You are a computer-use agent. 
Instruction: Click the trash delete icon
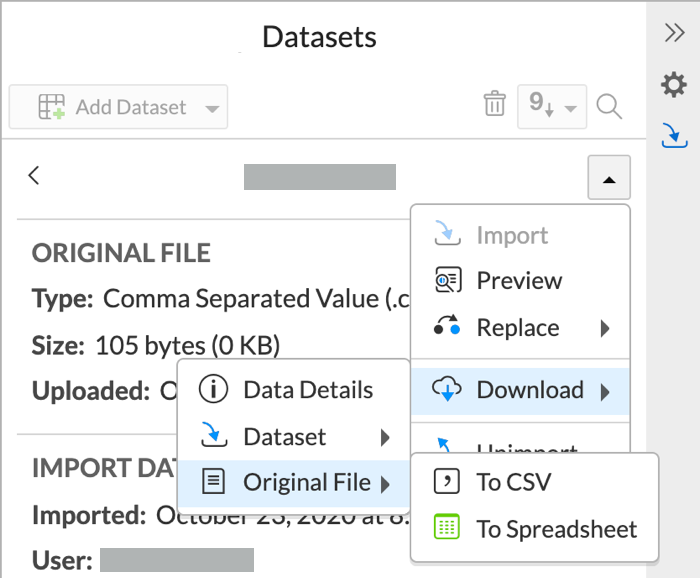[495, 104]
